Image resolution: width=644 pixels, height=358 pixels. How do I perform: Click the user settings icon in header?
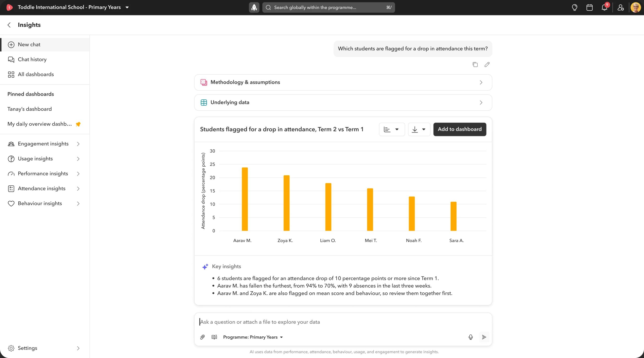point(620,7)
